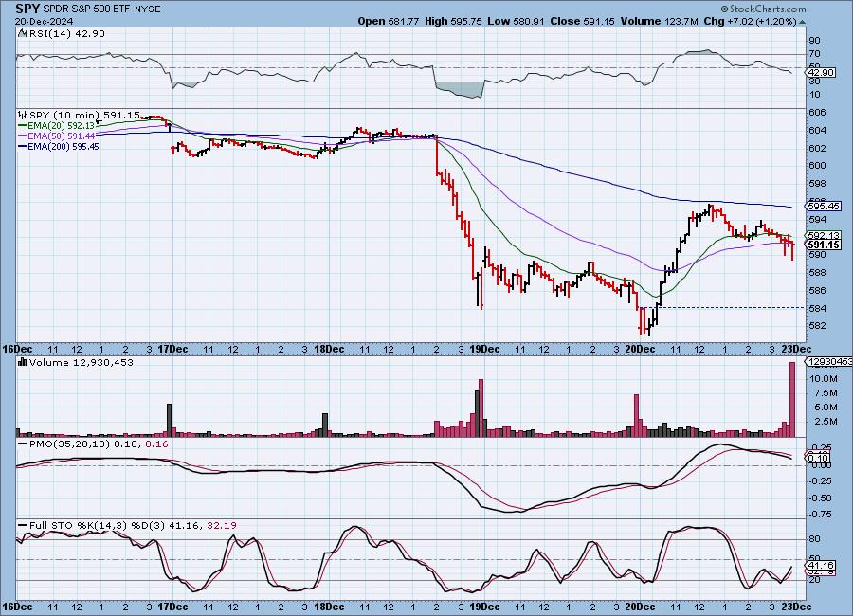
Task: Click the volume bars icon beside Volume legend
Action: pos(23,362)
